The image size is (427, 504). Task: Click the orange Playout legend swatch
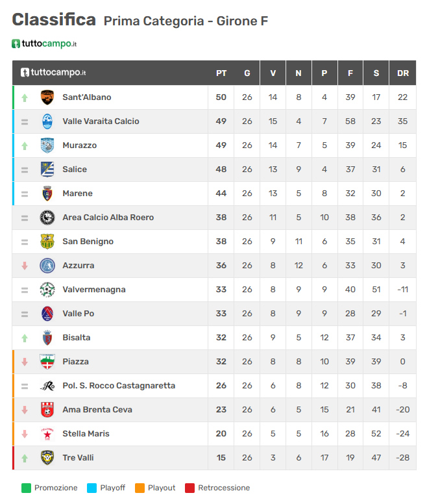[140, 488]
